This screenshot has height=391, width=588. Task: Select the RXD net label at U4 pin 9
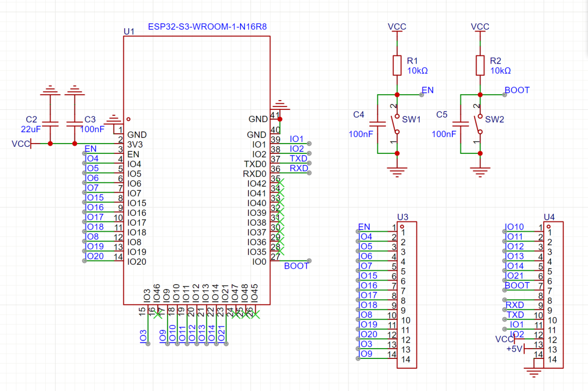(x=515, y=305)
